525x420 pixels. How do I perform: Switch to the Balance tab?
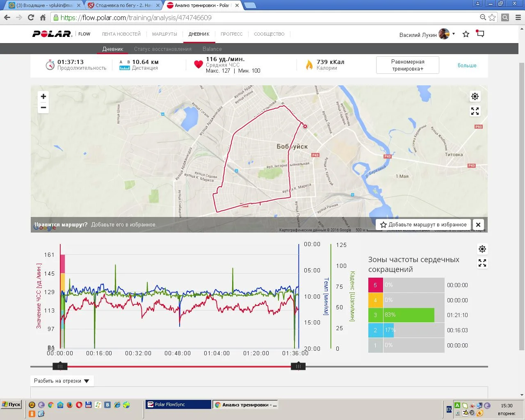tap(212, 49)
